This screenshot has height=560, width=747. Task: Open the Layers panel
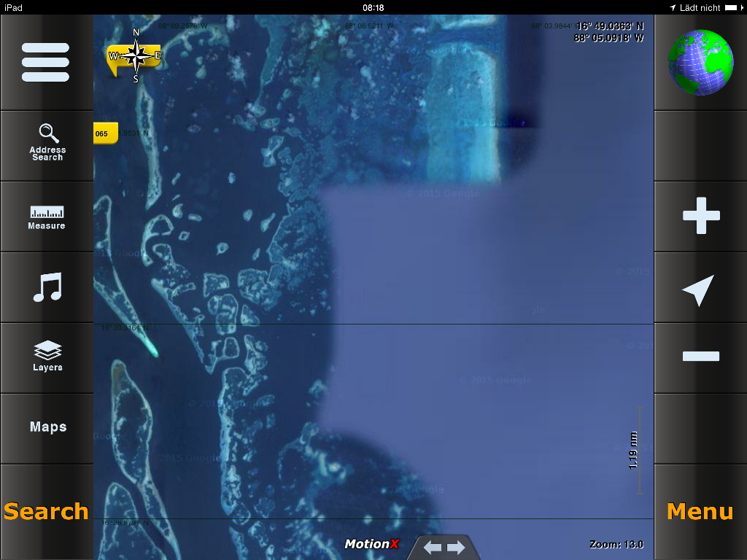coord(47,357)
